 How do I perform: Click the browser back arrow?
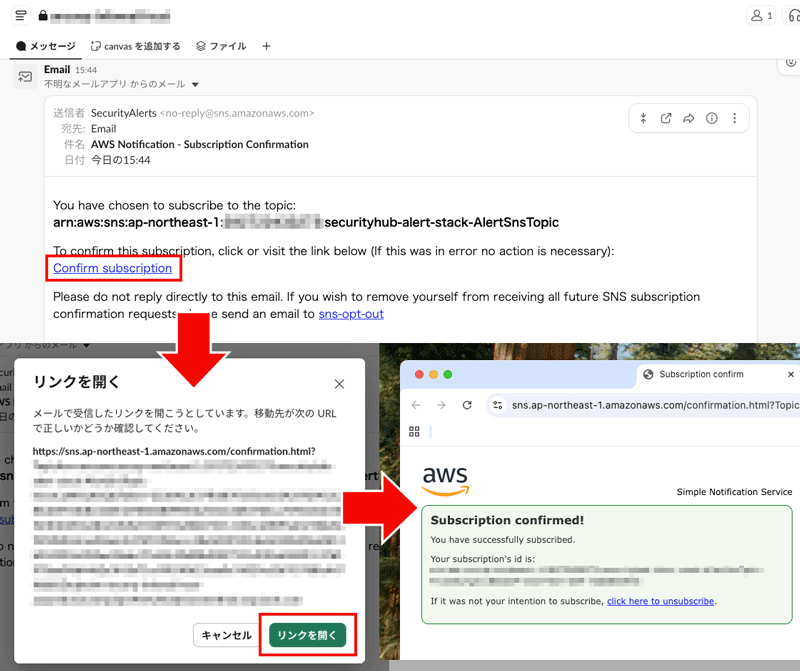coord(416,405)
